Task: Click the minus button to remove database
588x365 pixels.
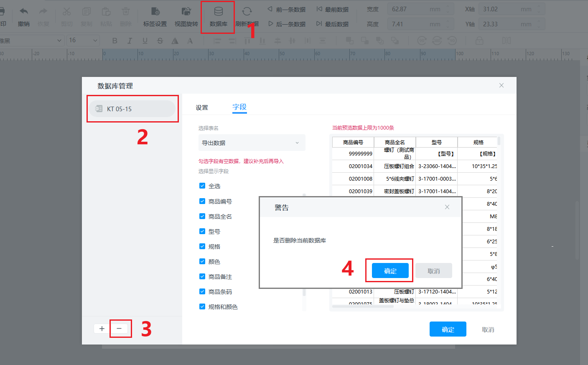Action: coord(119,329)
